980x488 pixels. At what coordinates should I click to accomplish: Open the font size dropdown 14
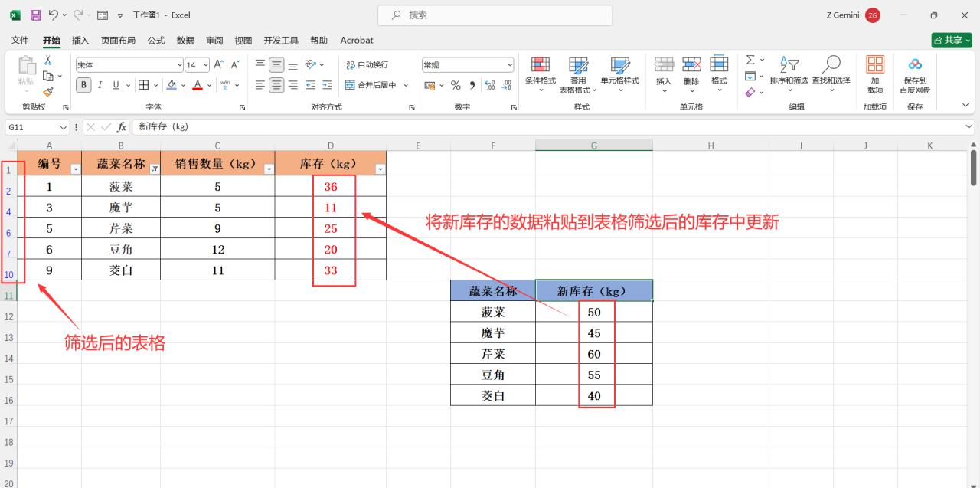point(207,65)
